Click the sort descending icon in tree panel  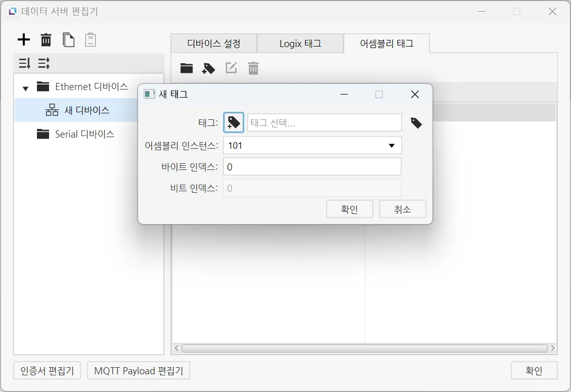[25, 63]
